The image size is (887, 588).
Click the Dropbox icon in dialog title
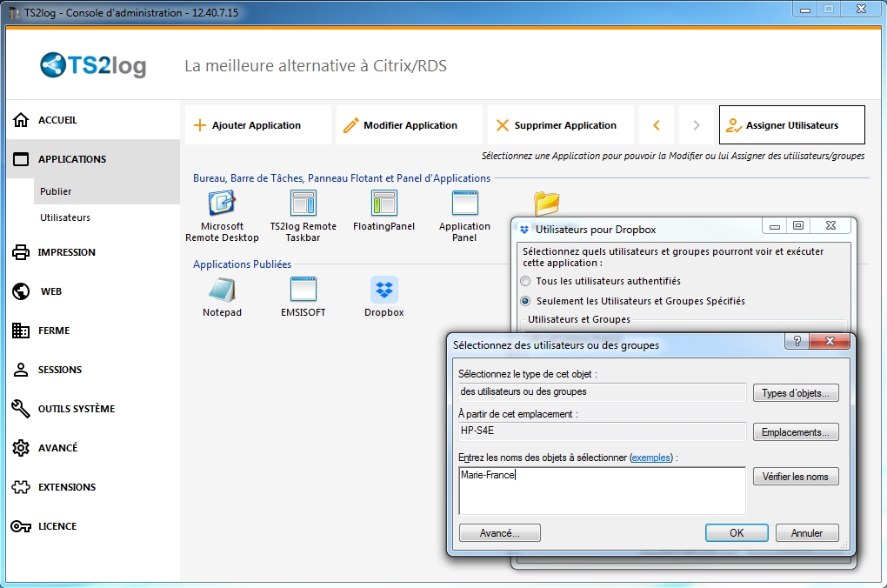click(524, 230)
